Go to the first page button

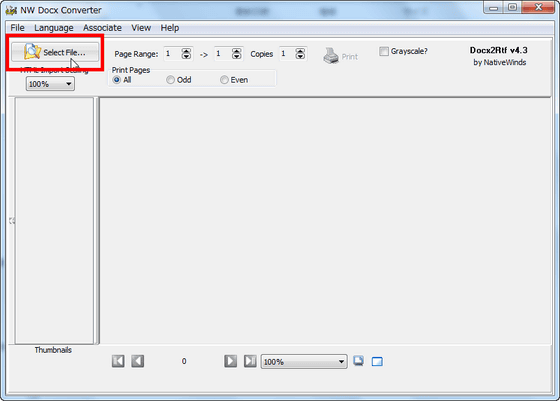118,361
